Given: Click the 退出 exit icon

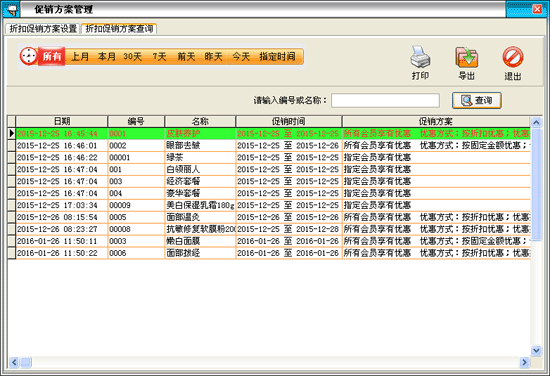Looking at the screenshot, I should click(513, 57).
